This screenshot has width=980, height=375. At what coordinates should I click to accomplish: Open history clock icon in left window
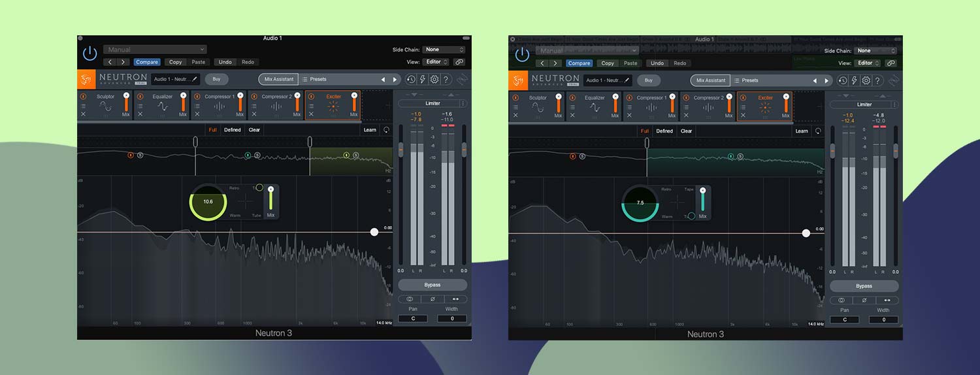pos(410,80)
